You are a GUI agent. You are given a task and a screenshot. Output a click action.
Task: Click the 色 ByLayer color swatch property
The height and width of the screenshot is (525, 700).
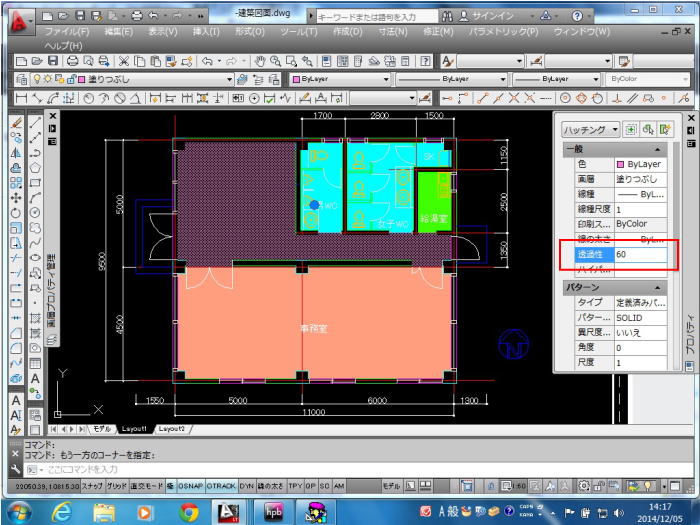[641, 164]
